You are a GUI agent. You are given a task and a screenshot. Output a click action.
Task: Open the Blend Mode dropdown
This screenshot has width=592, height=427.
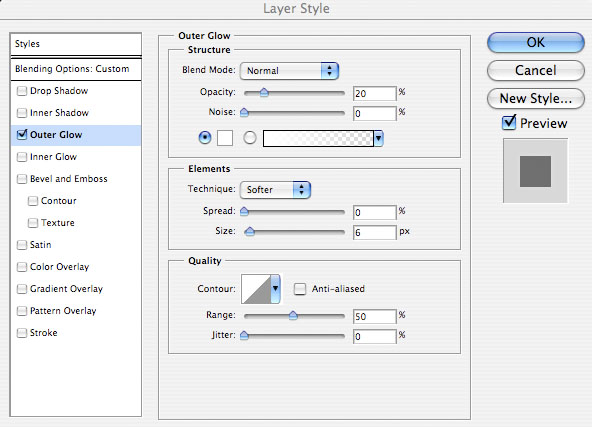click(x=290, y=71)
